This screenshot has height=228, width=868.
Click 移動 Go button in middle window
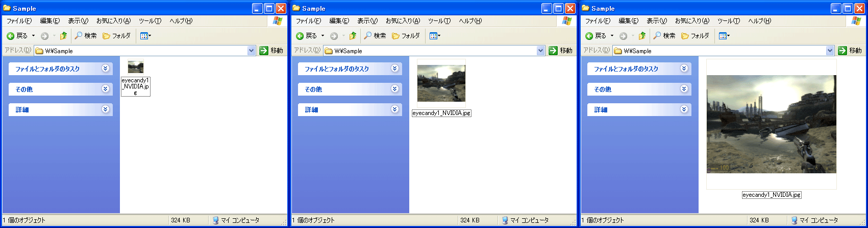pyautogui.click(x=560, y=51)
